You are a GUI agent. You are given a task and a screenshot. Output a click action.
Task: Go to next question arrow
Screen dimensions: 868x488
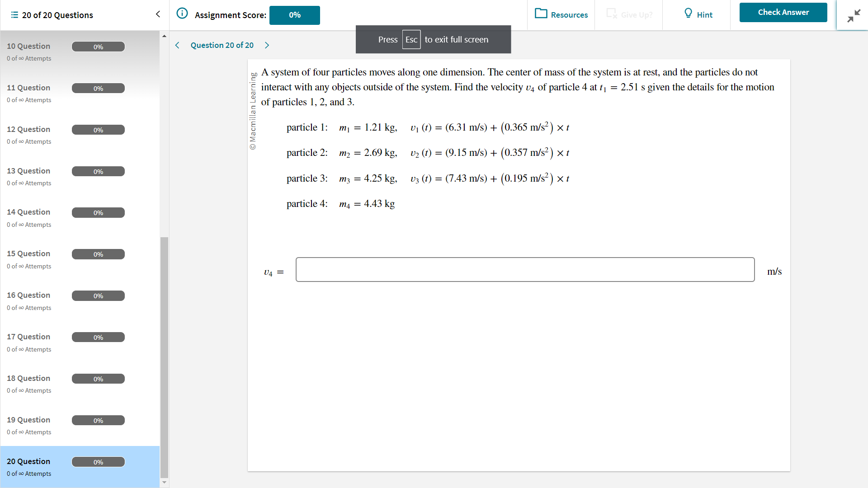[x=267, y=45]
